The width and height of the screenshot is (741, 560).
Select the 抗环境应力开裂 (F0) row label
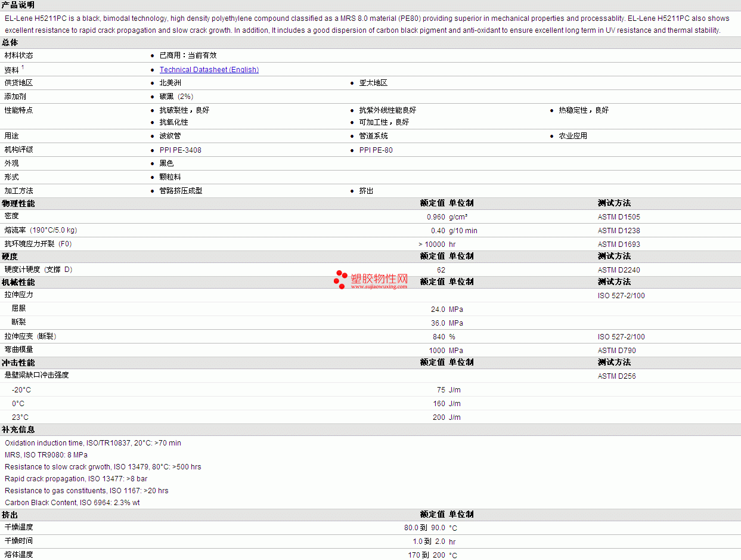click(38, 244)
